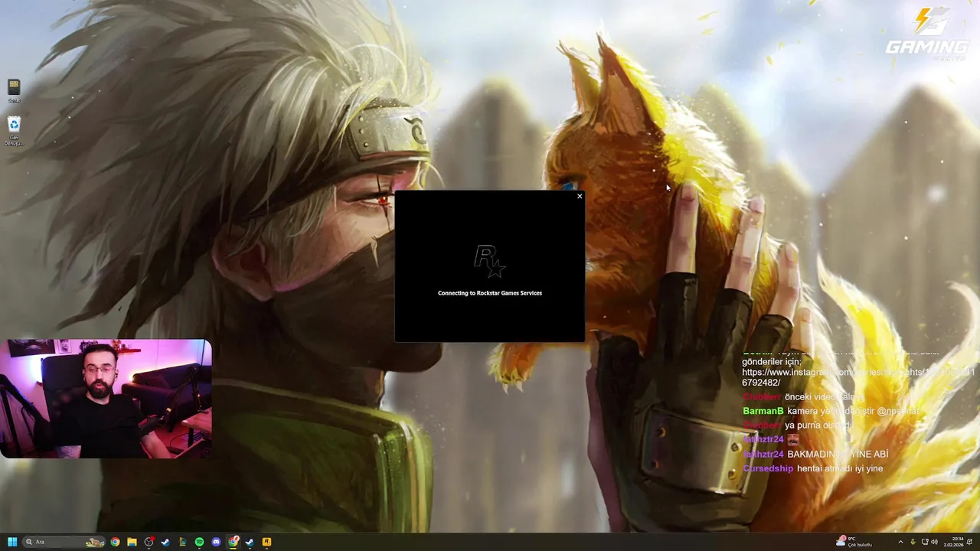Open the volume speaker tray icon

(x=935, y=542)
